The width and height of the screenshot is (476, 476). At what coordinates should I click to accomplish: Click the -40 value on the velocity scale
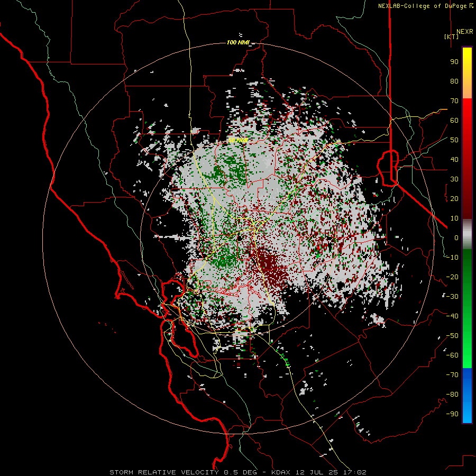point(452,316)
